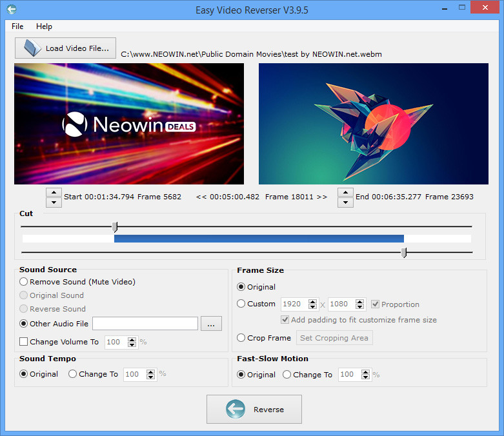Image resolution: width=504 pixels, height=436 pixels.
Task: Decrease frame height with down spinner
Action: pyautogui.click(x=359, y=307)
